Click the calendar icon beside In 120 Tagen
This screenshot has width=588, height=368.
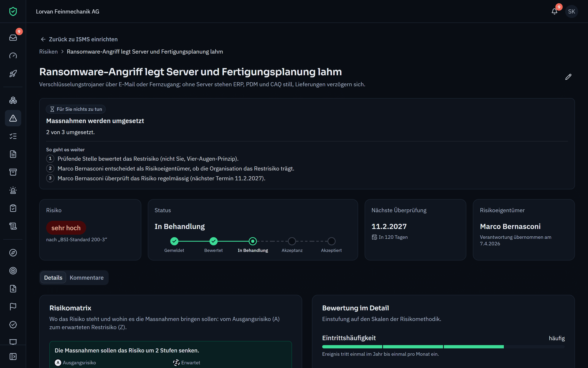374,237
